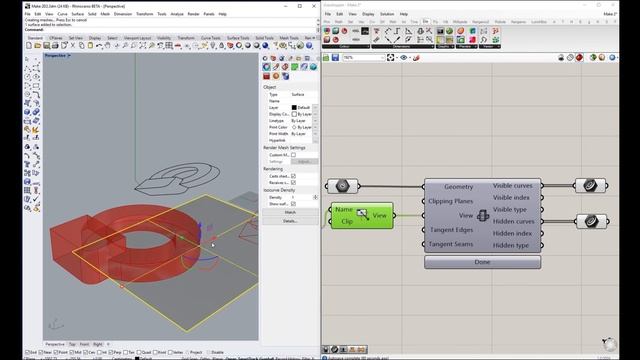Open the Solution menu in Grasshopper
The width and height of the screenshot is (640, 360).
tap(387, 14)
